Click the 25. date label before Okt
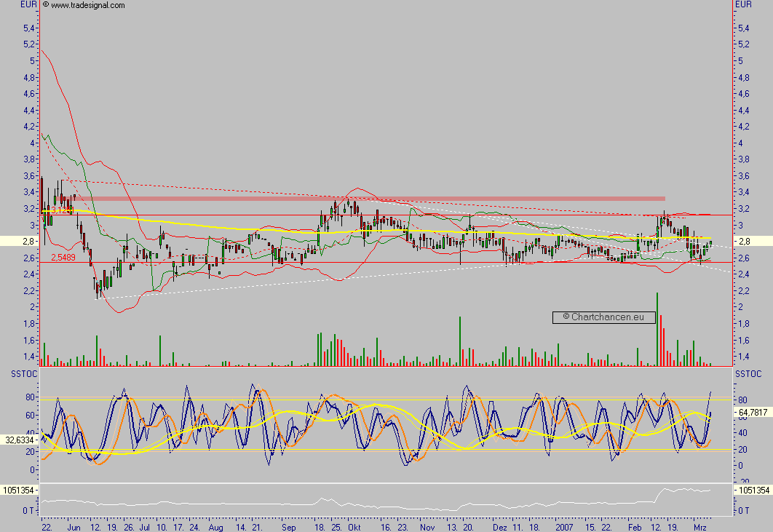Screen dimensions: 773x532 336,527
